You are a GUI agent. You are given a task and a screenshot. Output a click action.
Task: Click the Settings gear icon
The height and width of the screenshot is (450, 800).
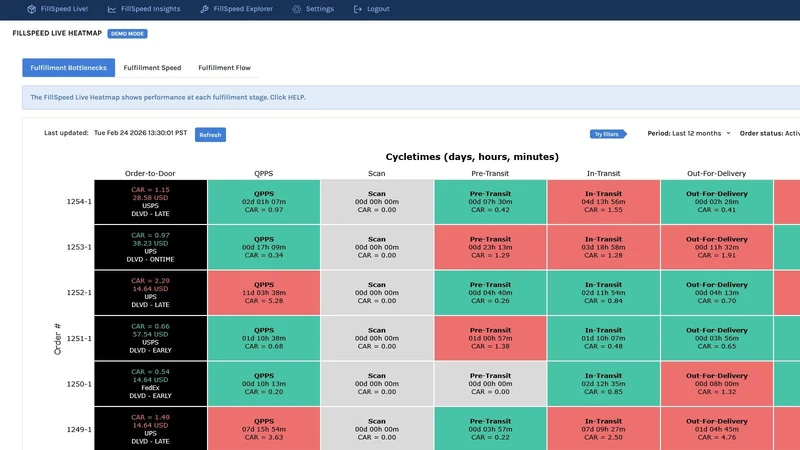(296, 9)
